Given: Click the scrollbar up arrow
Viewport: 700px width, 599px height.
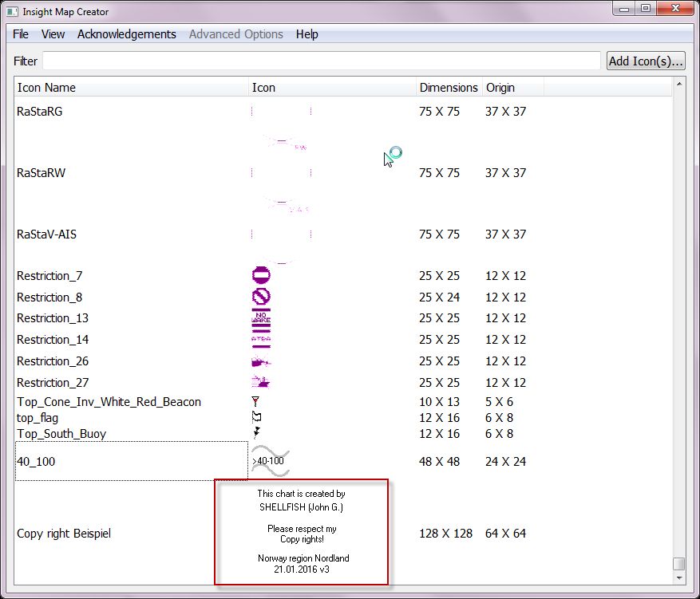Looking at the screenshot, I should [679, 83].
